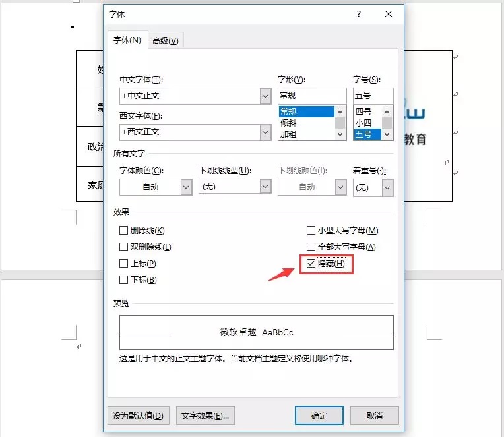
Task: Enable the 全部大写字母(A) checkbox
Action: click(x=311, y=247)
